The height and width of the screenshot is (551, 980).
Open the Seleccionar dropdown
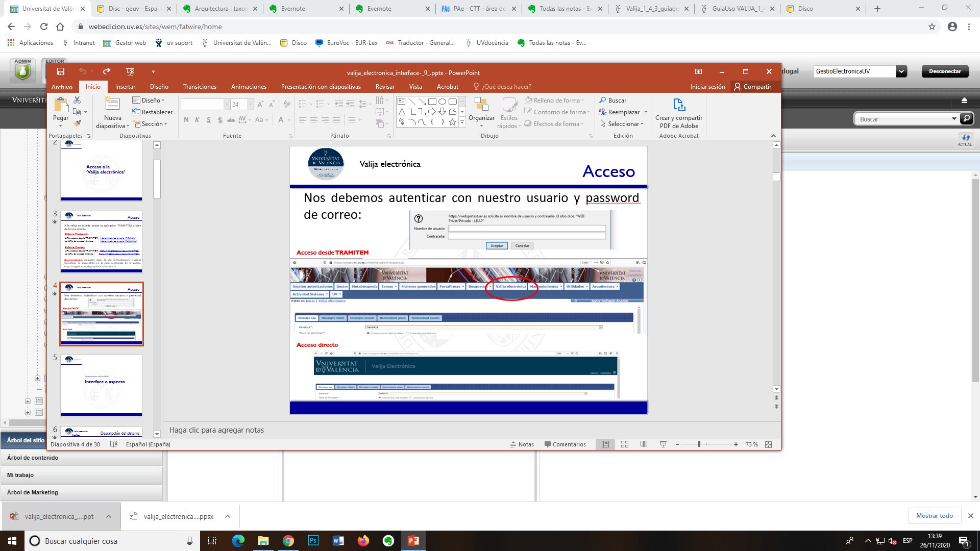click(x=622, y=124)
